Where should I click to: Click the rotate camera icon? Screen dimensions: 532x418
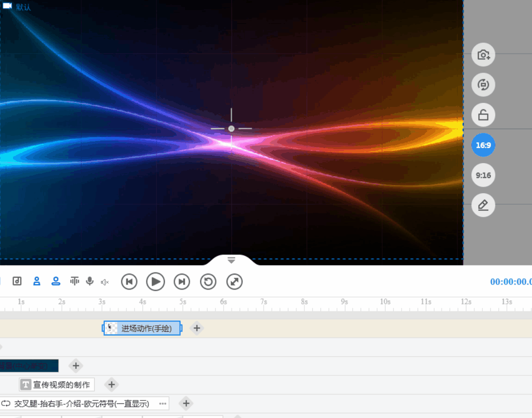[483, 84]
